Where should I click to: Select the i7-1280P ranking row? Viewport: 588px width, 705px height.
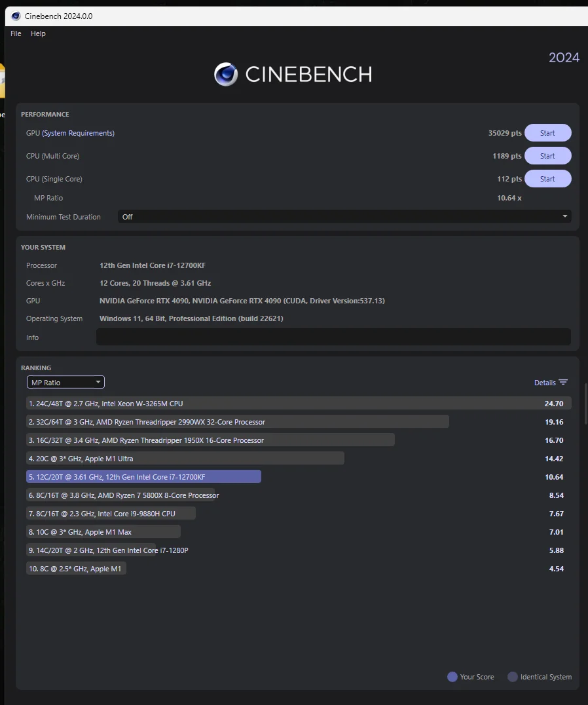[299, 550]
